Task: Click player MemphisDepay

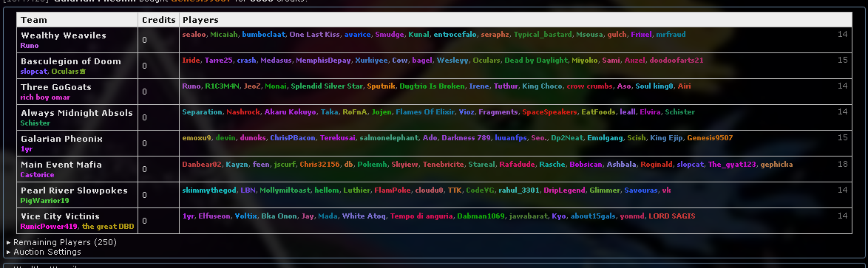Action: [323, 61]
